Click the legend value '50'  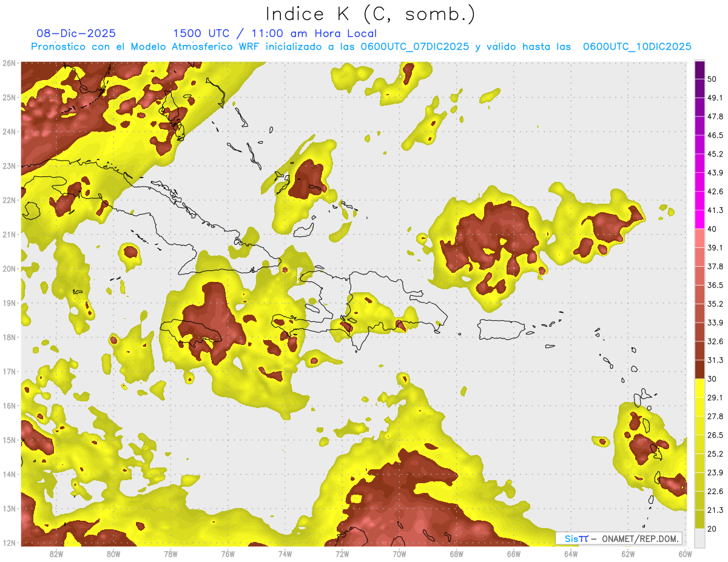[x=712, y=79]
